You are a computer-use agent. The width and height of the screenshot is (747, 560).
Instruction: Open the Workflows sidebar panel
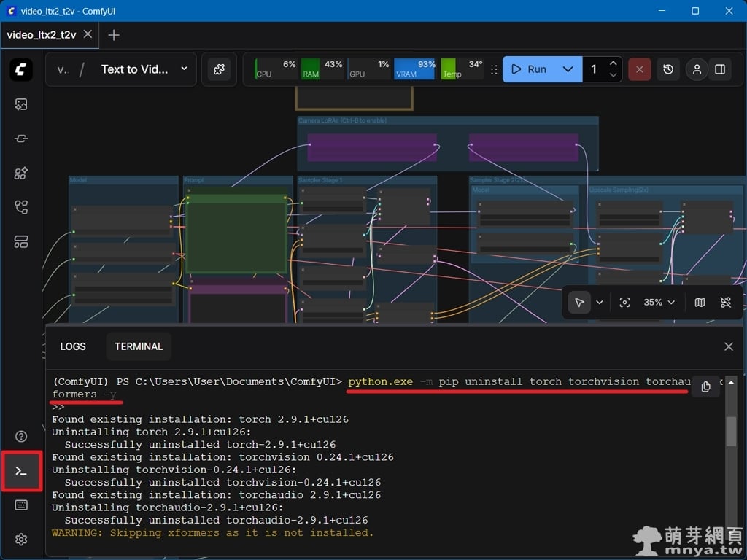[x=21, y=207]
